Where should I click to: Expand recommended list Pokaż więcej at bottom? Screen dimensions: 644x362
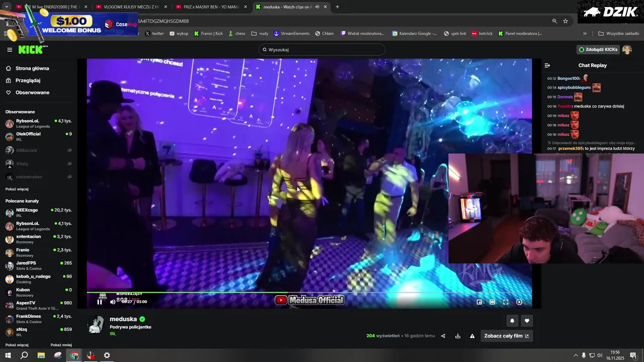17,345
